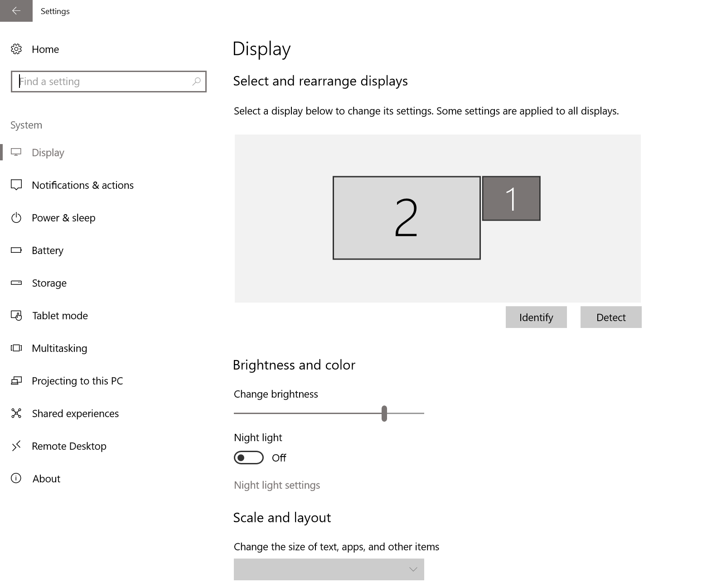Image resolution: width=707 pixels, height=588 pixels.
Task: Open Notifications & actions settings
Action: (x=82, y=185)
